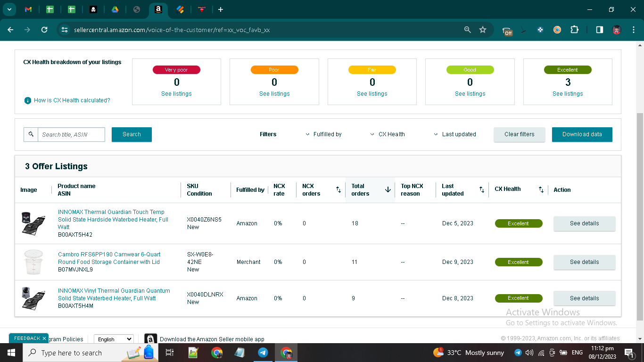This screenshot has height=362, width=644.
Task: Open the Google Drive browser tab
Action: coord(115,9)
